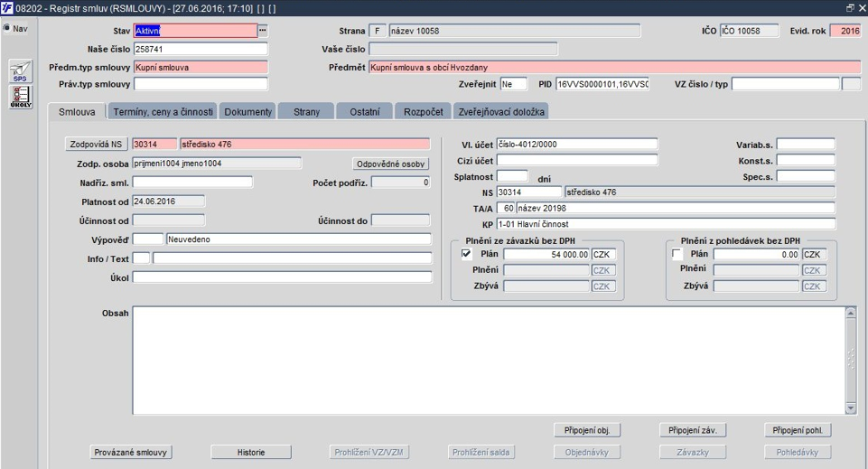The image size is (868, 469).
Task: Click the Stav field showing Aktivní
Action: pyautogui.click(x=195, y=31)
